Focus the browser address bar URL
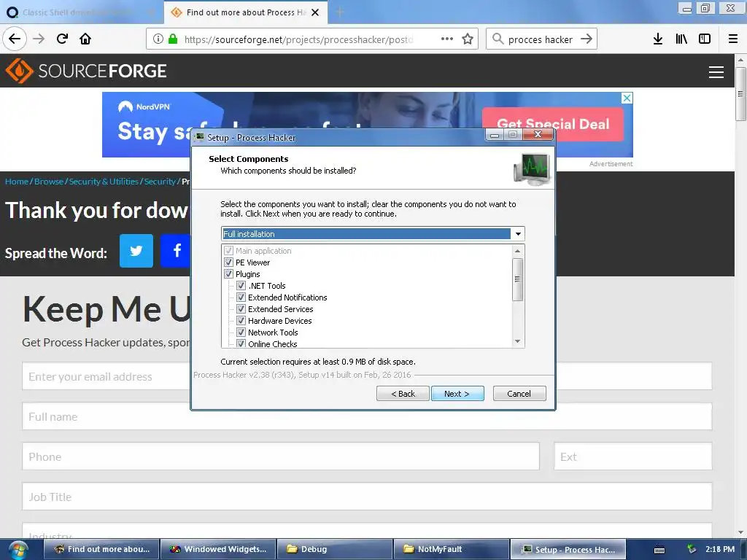 (298, 39)
